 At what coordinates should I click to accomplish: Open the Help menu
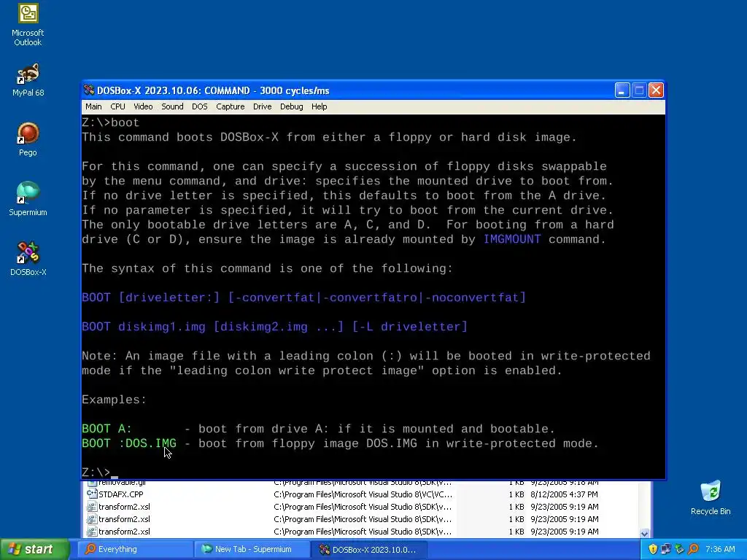[x=320, y=106]
